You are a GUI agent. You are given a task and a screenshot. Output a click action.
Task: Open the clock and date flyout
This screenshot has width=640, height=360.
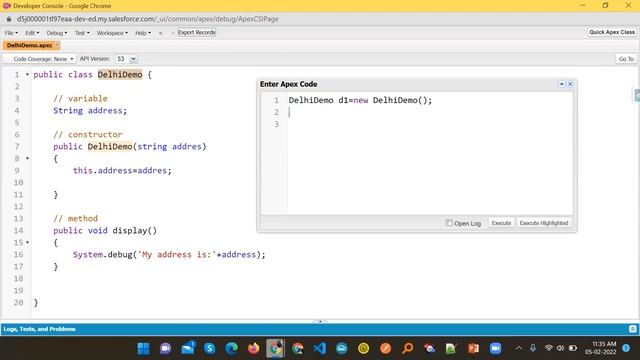pos(600,348)
